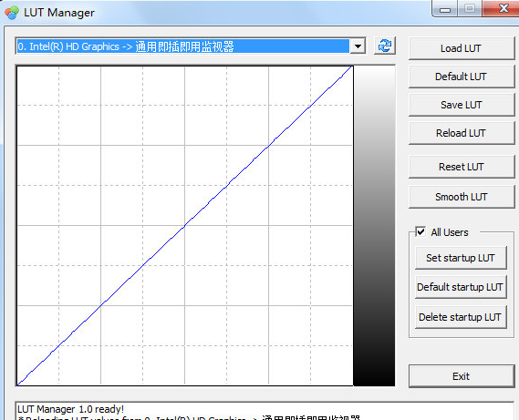Click the LUT Manager app icon in title bar
Screen dimensions: 519x420
(12, 13)
